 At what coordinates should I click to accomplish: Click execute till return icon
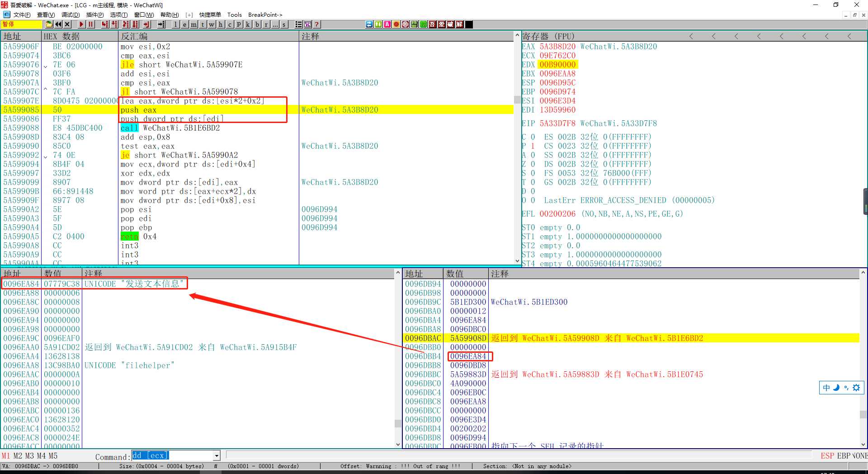146,24
